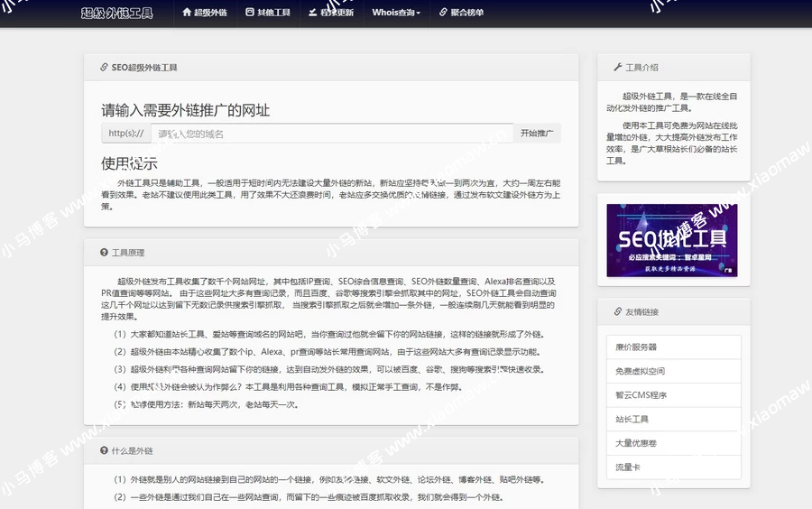Image resolution: width=812 pixels, height=509 pixels.
Task: Click the icon beside 程序更新 in navbar
Action: click(312, 13)
